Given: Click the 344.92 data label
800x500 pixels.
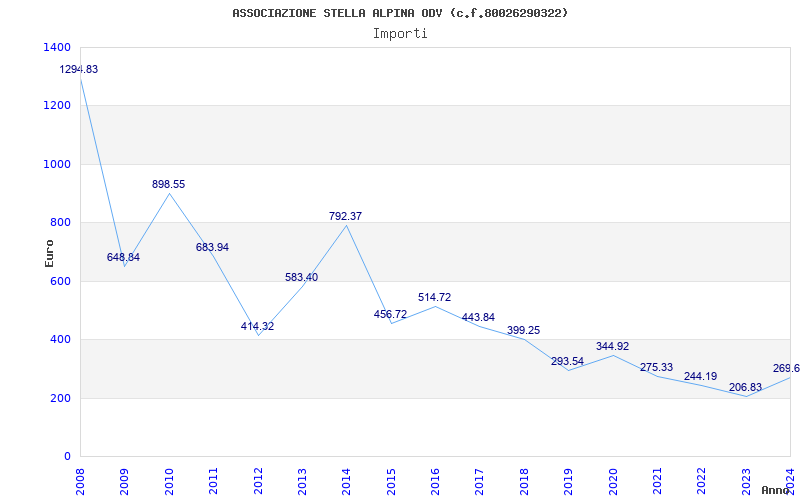Looking at the screenshot, I should point(611,347).
